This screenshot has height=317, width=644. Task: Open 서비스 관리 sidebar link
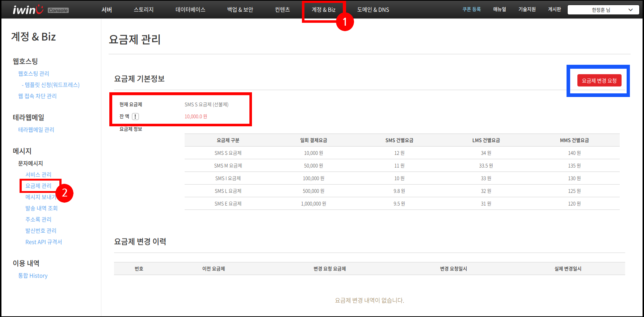(38, 174)
